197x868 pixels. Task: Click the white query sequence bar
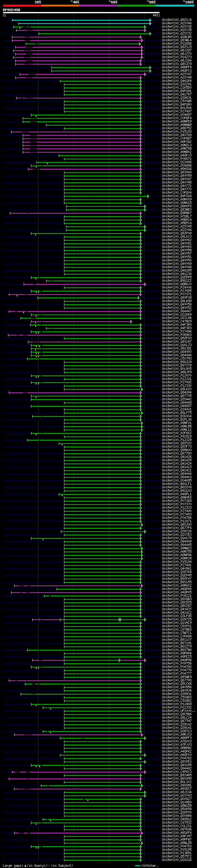click(x=81, y=13)
